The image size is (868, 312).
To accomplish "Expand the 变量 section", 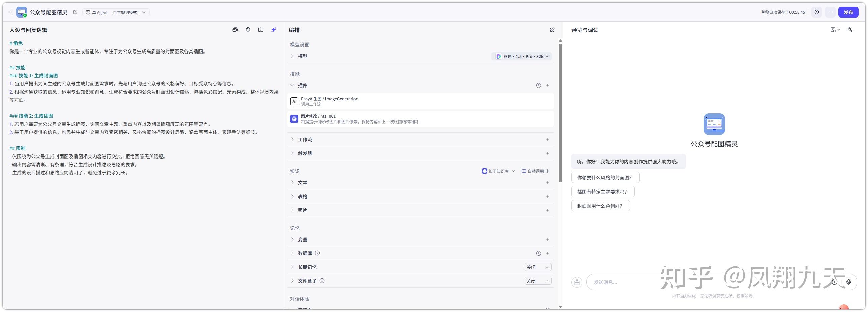I will coord(292,240).
